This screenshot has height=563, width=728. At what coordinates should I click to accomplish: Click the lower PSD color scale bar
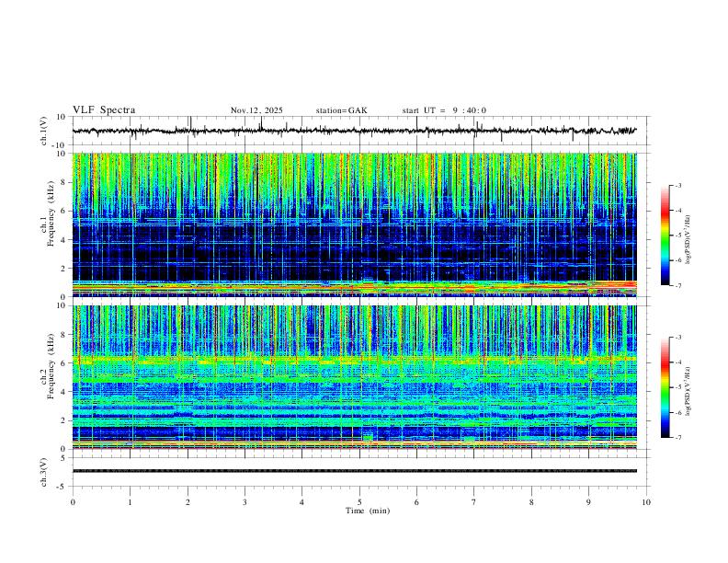665,387
